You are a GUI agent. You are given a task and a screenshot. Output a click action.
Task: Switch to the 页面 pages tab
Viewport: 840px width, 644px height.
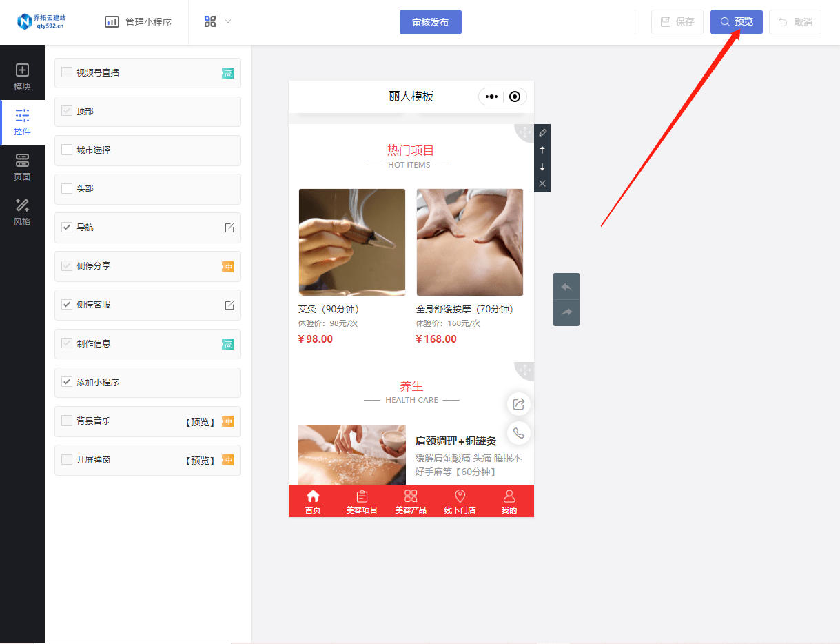(22, 168)
